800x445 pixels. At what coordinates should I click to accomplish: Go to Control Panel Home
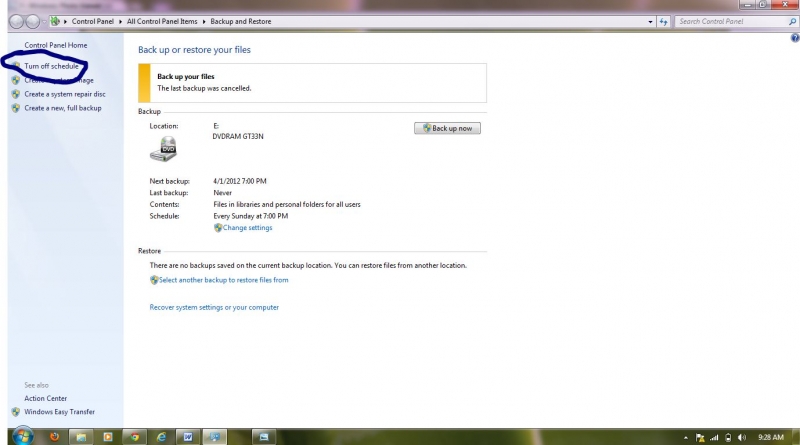point(55,45)
